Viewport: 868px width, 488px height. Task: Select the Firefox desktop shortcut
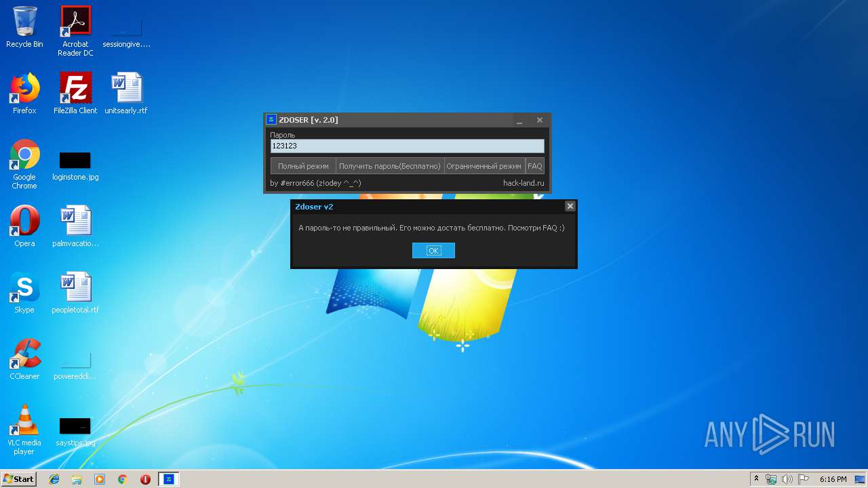(24, 94)
